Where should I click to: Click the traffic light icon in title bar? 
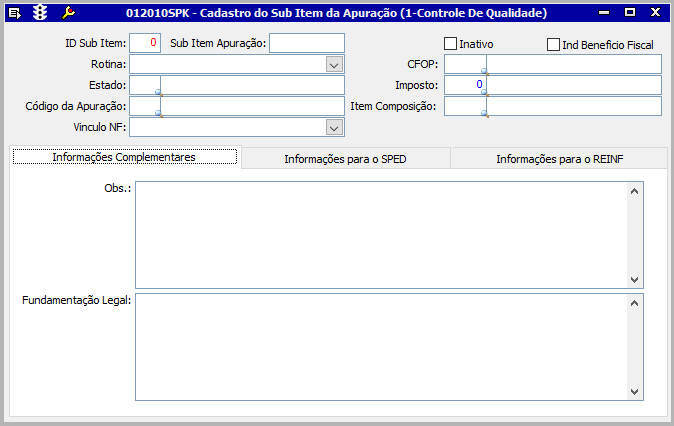(40, 13)
